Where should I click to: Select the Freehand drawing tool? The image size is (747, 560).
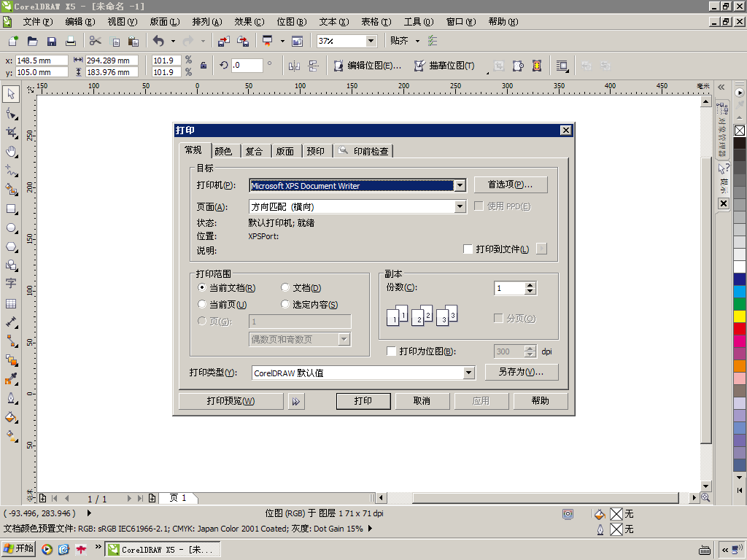click(11, 171)
